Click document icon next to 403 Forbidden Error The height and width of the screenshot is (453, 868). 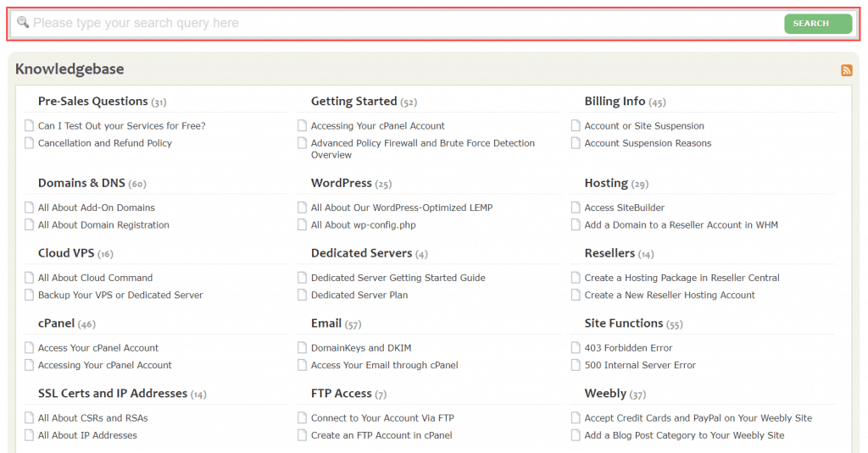576,348
